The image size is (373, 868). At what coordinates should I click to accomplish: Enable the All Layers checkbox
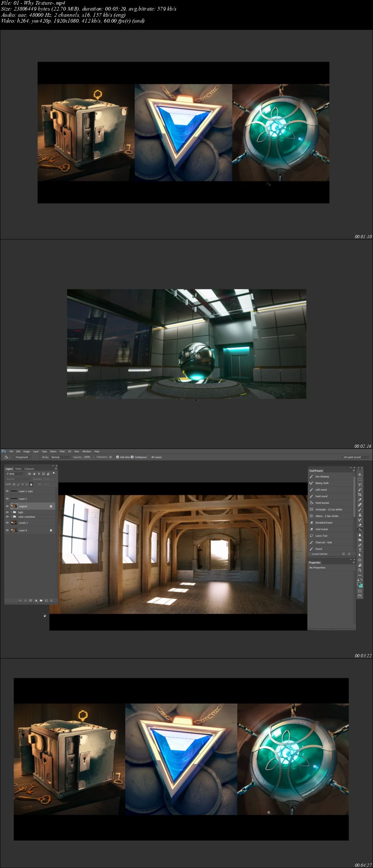[x=149, y=457]
